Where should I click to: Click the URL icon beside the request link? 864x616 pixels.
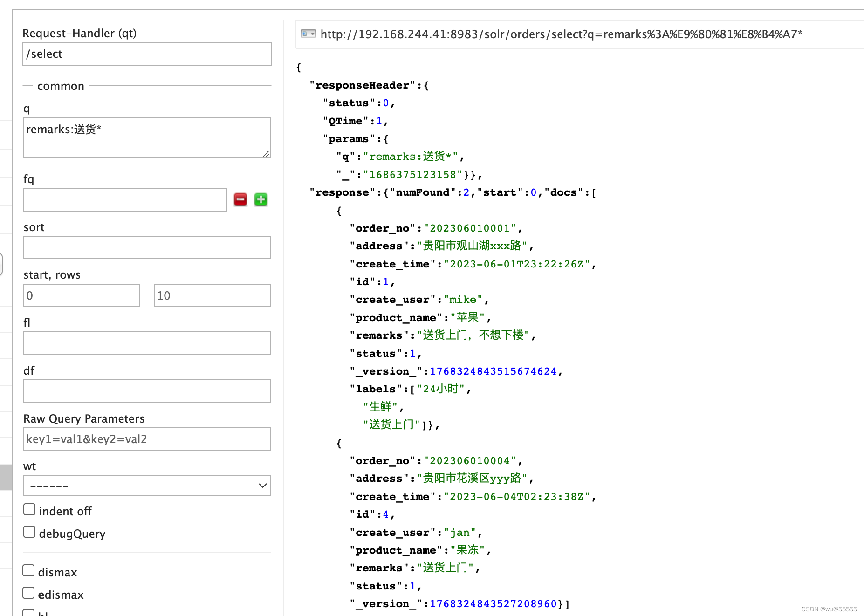click(x=308, y=34)
